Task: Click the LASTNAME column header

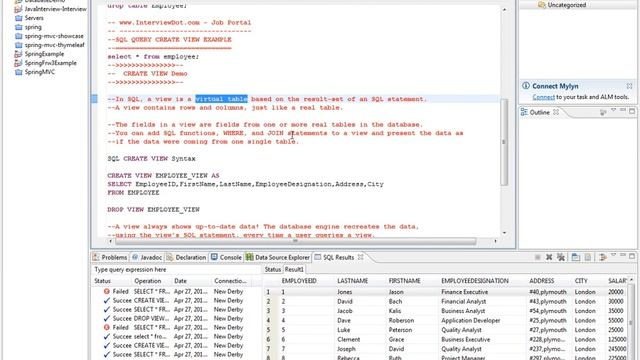Action: pyautogui.click(x=353, y=281)
